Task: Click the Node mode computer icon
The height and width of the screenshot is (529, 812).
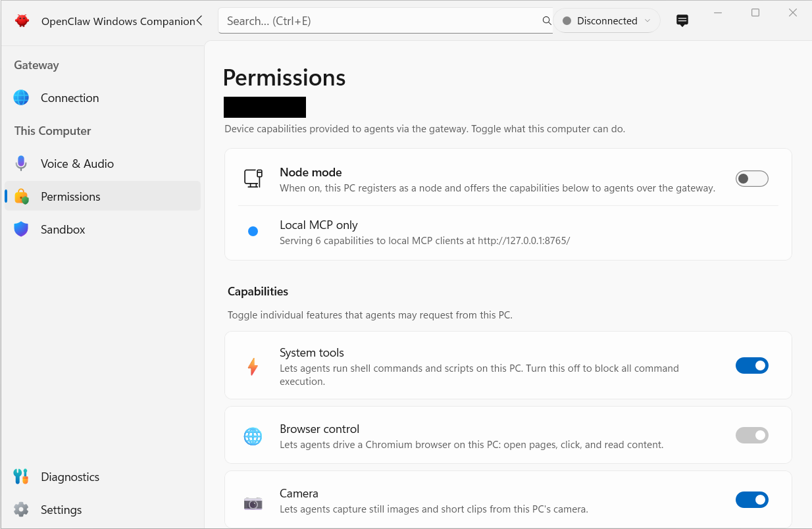Action: [253, 178]
